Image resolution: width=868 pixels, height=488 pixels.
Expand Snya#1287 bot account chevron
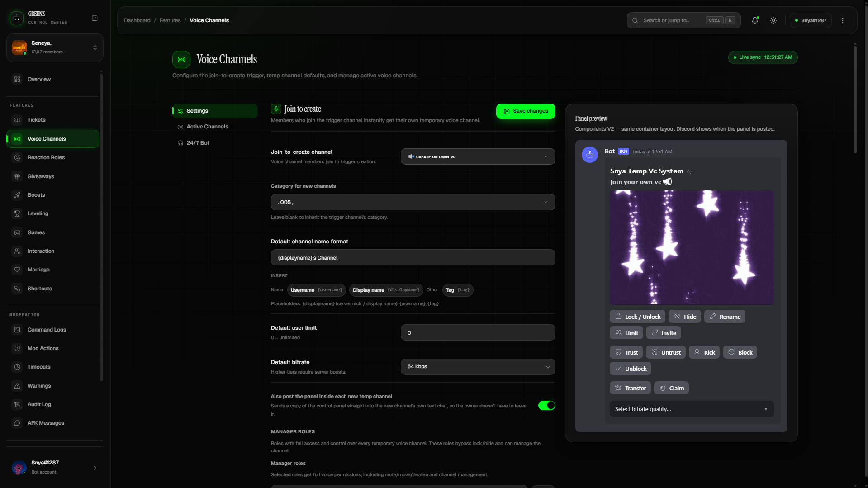click(x=95, y=468)
